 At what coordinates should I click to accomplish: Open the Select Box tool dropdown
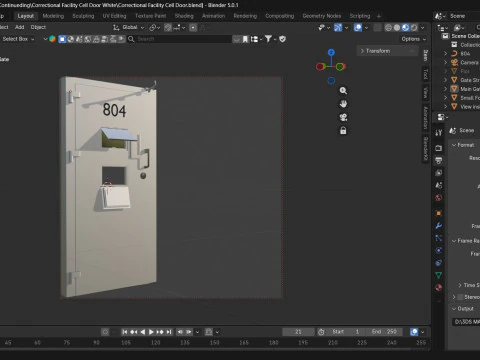pyautogui.click(x=18, y=39)
